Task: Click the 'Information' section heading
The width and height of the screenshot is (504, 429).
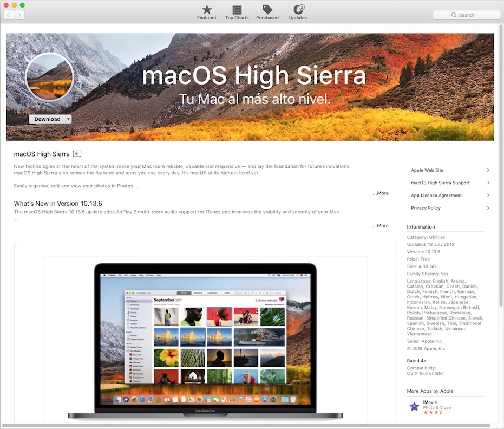Action: (x=421, y=227)
